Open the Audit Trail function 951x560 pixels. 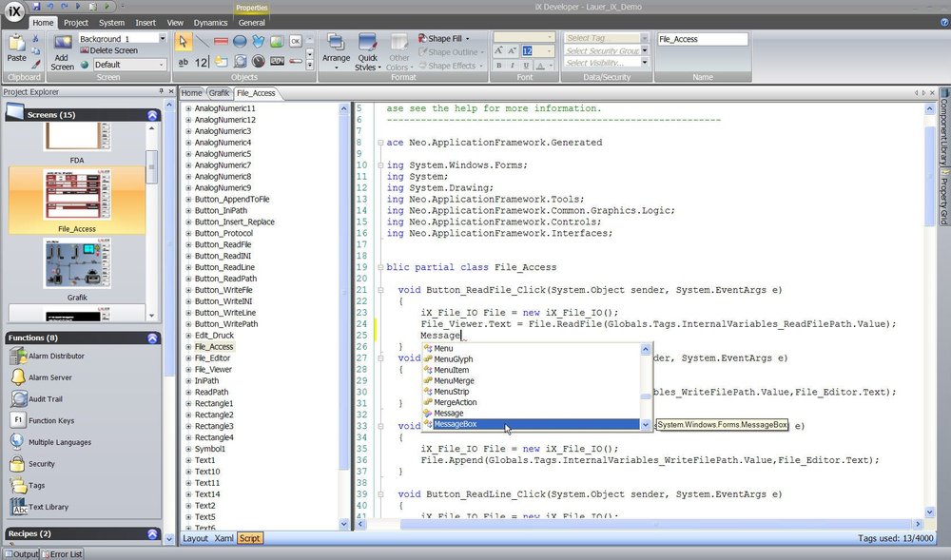[45, 399]
